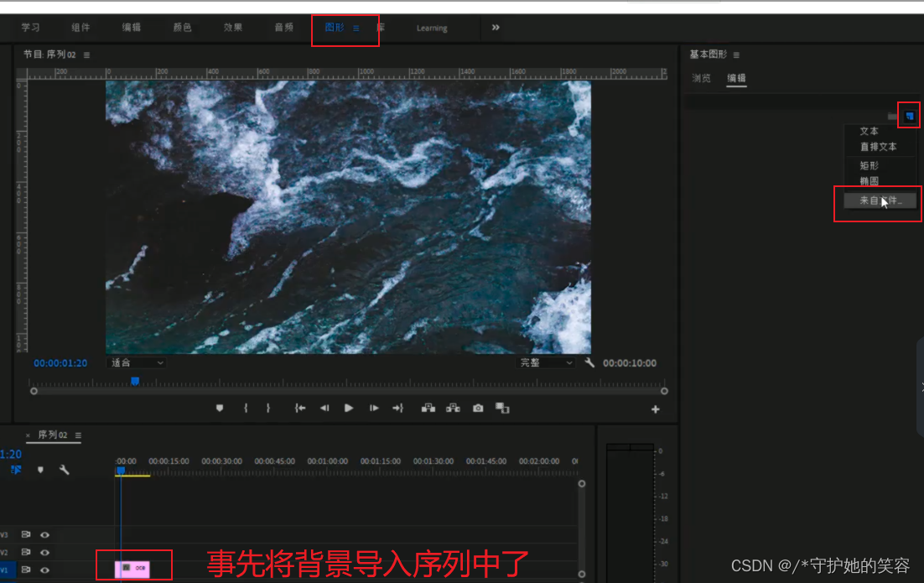Select the 图形 workspace tab

(x=334, y=27)
